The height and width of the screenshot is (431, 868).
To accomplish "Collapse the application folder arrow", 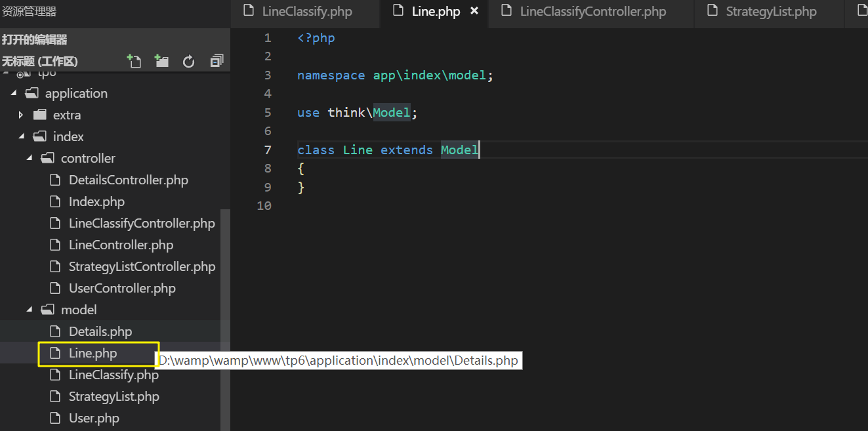I will [x=14, y=93].
